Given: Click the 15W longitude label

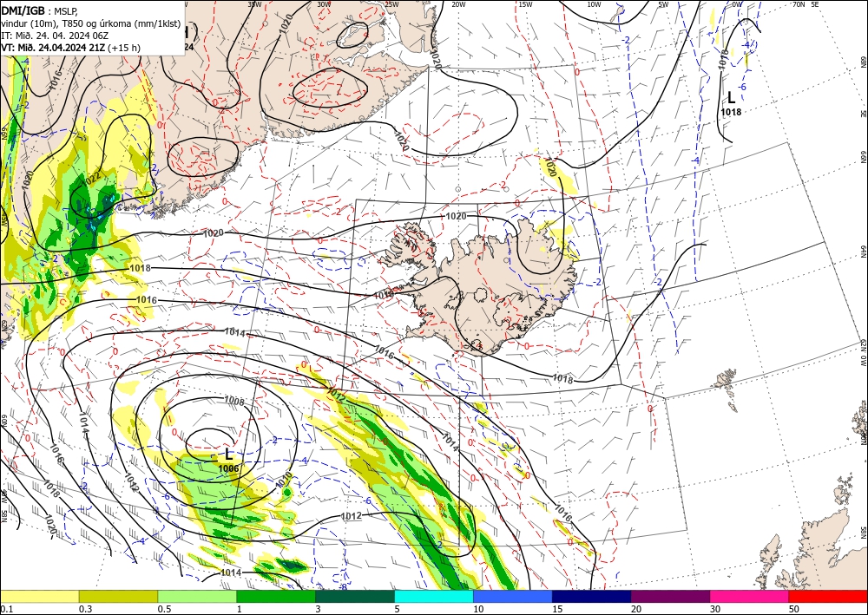Looking at the screenshot, I should pyautogui.click(x=526, y=4).
